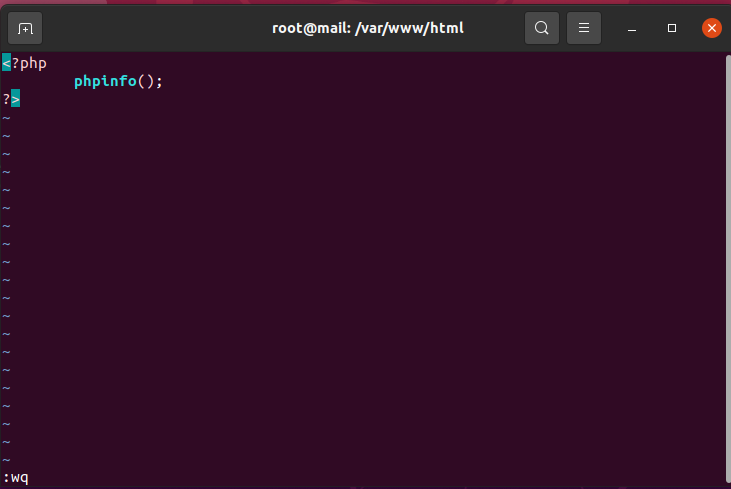Image resolution: width=731 pixels, height=489 pixels.
Task: Click the :wq command at the bottom
Action: (15, 477)
